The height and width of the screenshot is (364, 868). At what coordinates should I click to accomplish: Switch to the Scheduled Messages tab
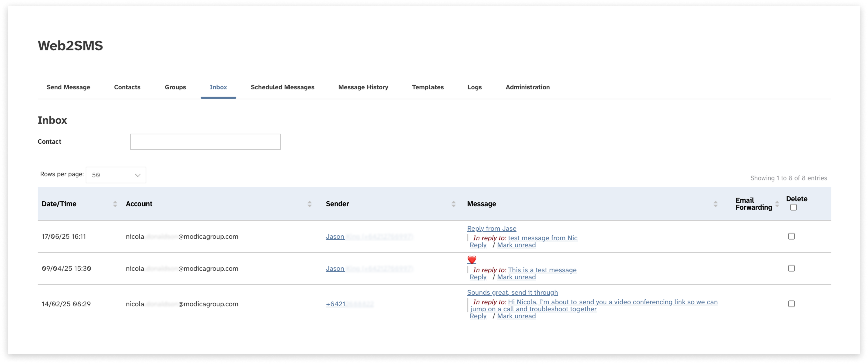[x=282, y=87]
